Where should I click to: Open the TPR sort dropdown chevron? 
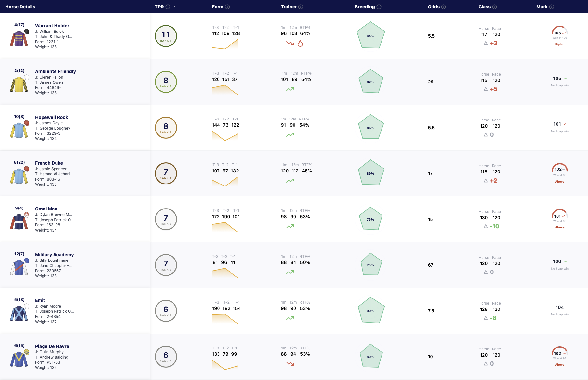[x=174, y=7]
